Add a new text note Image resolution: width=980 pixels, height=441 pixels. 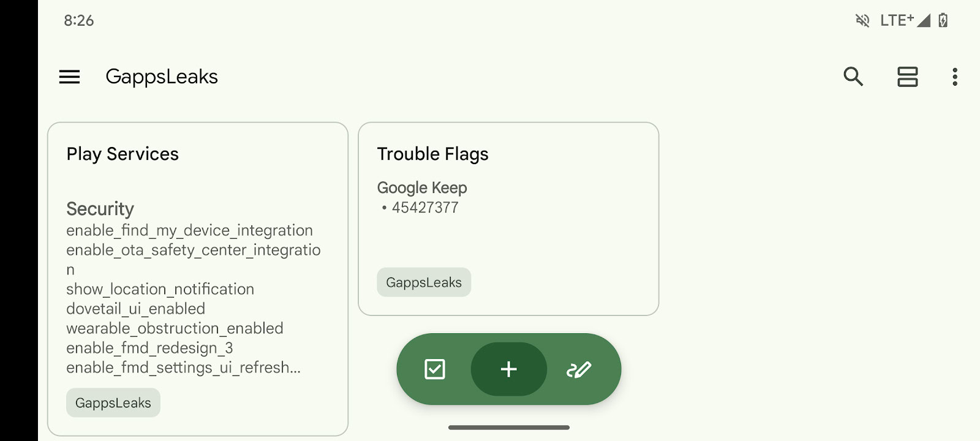(508, 369)
